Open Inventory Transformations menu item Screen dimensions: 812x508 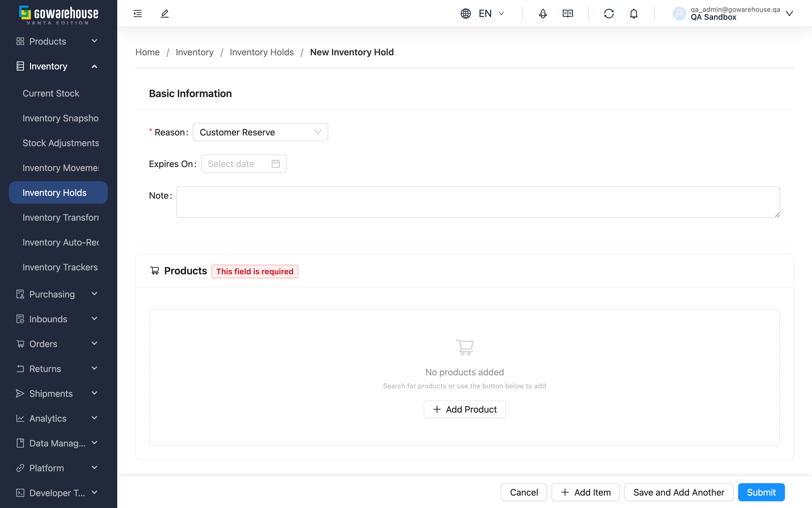[x=58, y=217]
